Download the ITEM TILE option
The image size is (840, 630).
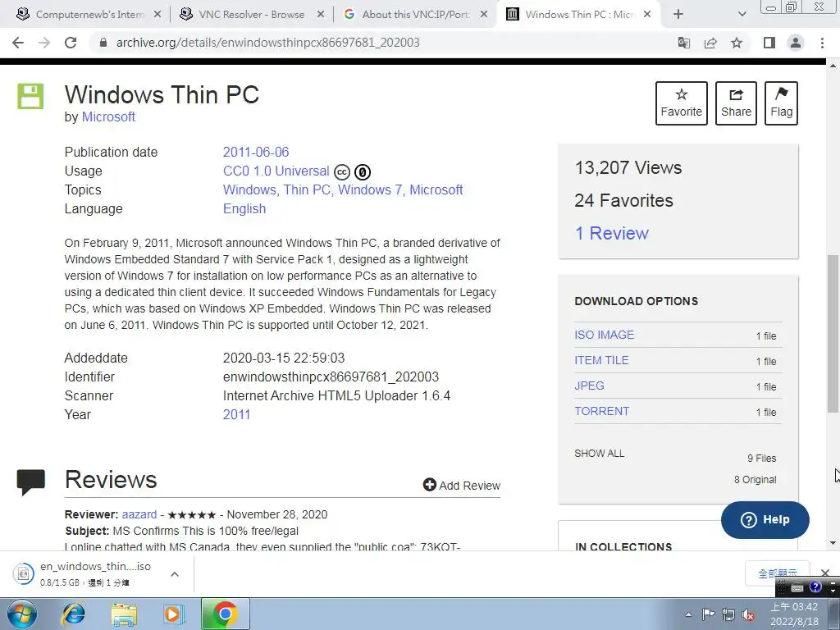pyautogui.click(x=601, y=361)
